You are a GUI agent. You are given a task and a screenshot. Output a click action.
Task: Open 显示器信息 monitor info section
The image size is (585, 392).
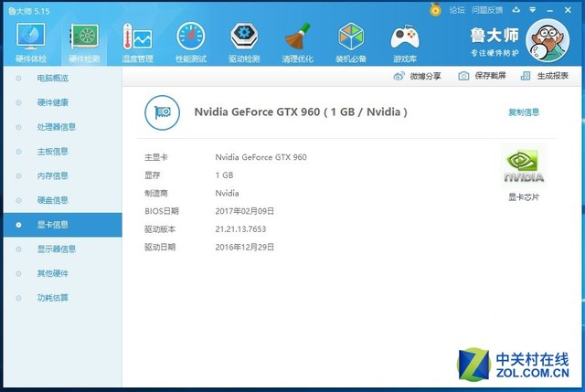[56, 249]
